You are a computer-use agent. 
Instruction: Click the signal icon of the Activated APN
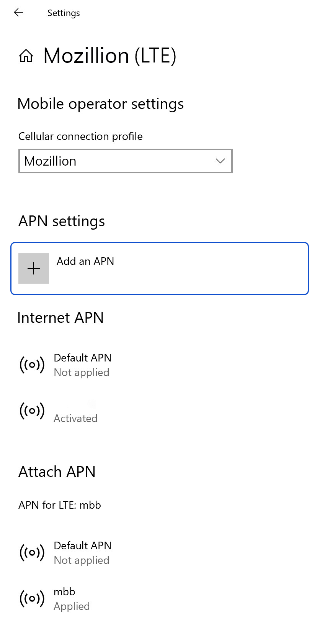coord(32,411)
